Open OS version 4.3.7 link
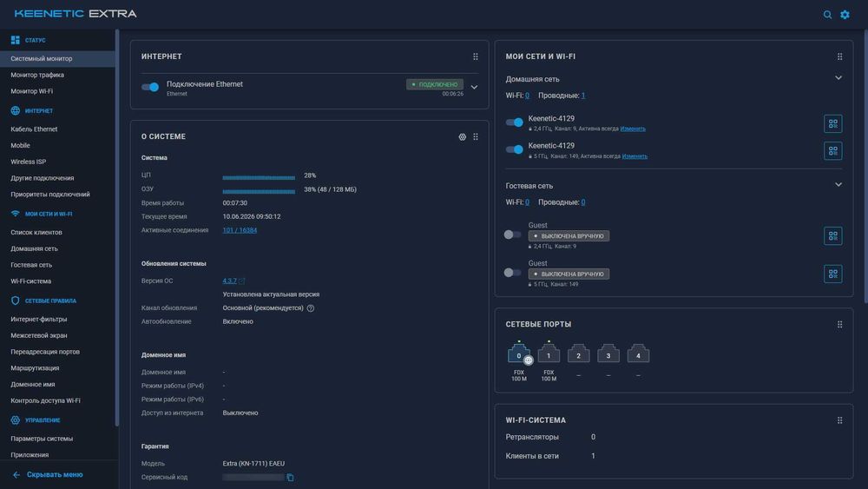 point(229,281)
